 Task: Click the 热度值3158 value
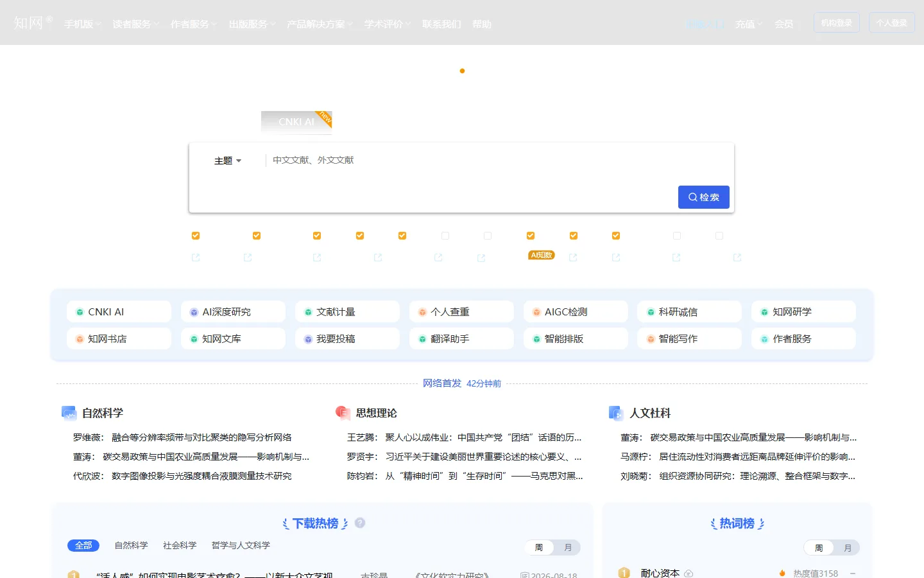pyautogui.click(x=816, y=574)
